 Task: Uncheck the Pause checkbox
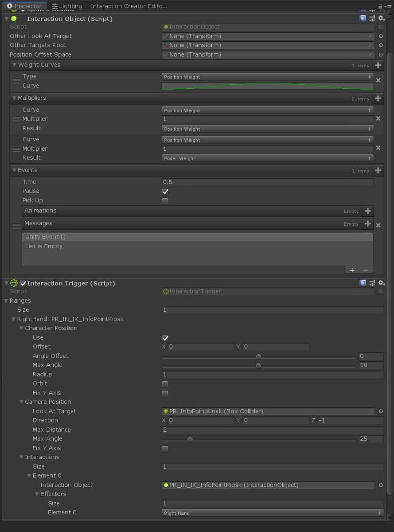164,191
